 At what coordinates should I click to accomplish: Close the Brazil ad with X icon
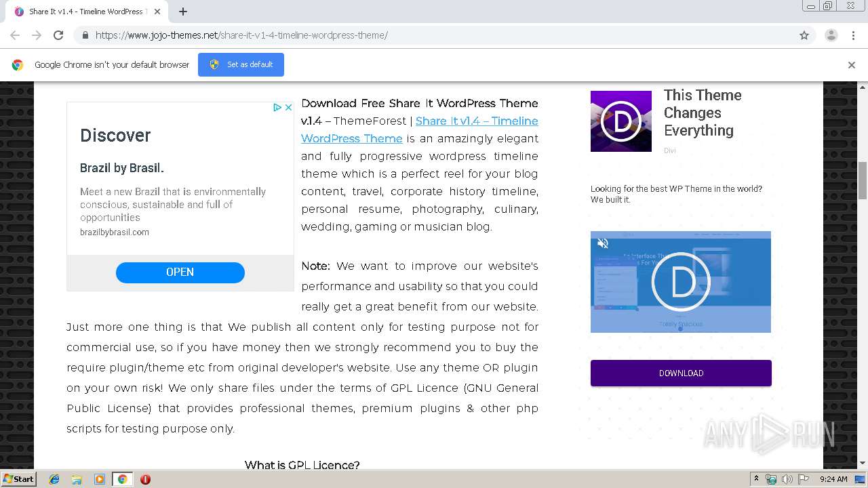click(288, 107)
